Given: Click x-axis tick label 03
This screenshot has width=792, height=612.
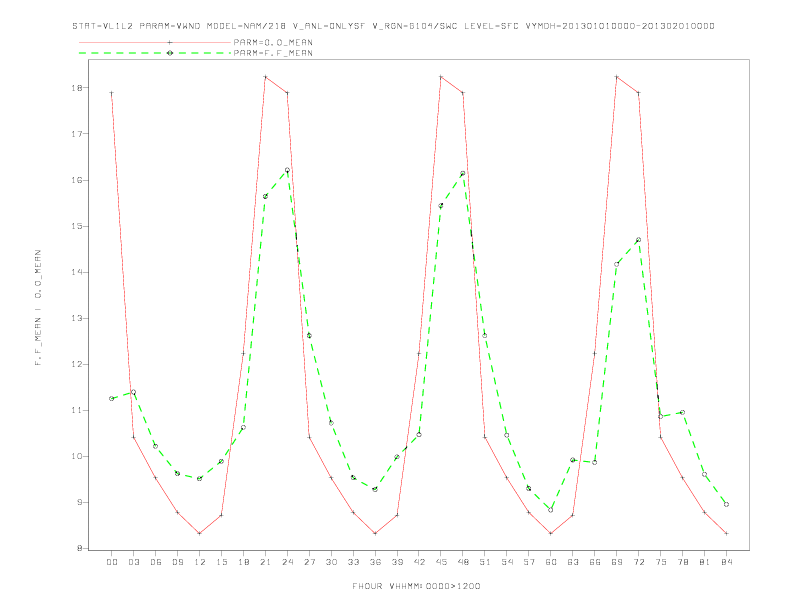Looking at the screenshot, I should (x=134, y=562).
